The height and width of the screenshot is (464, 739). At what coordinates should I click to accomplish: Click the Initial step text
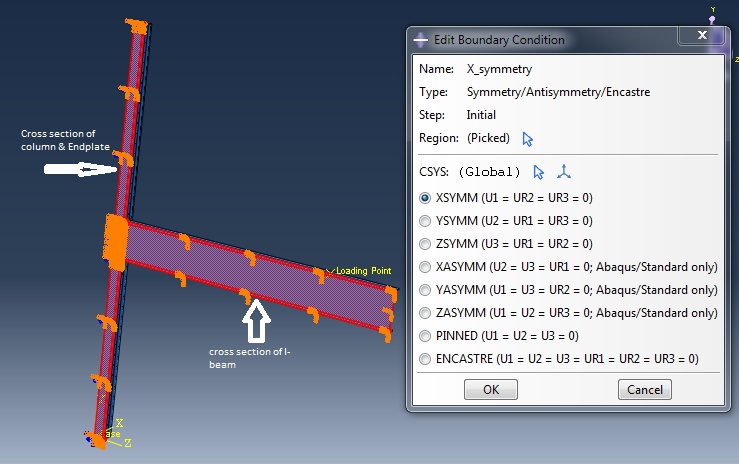[x=481, y=115]
